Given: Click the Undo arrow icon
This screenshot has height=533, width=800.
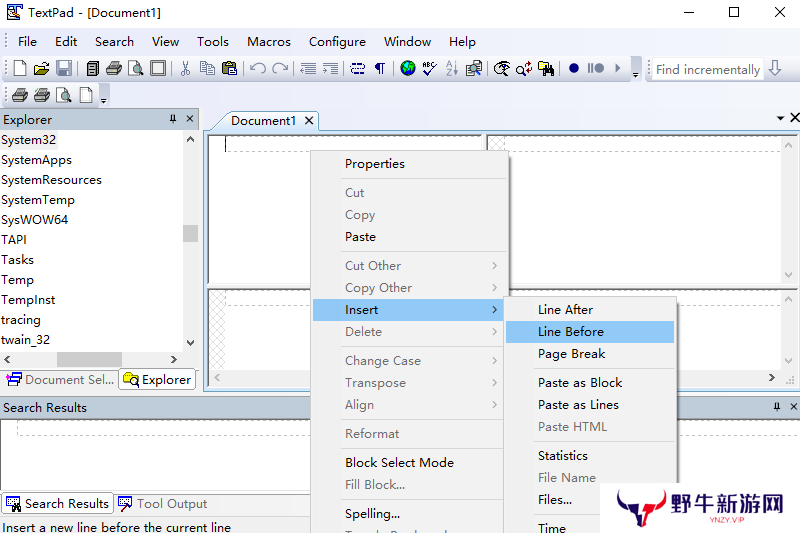Looking at the screenshot, I should pos(258,68).
